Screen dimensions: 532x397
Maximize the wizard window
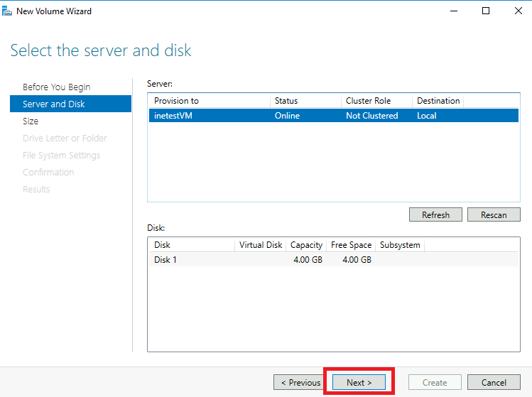pyautogui.click(x=486, y=11)
